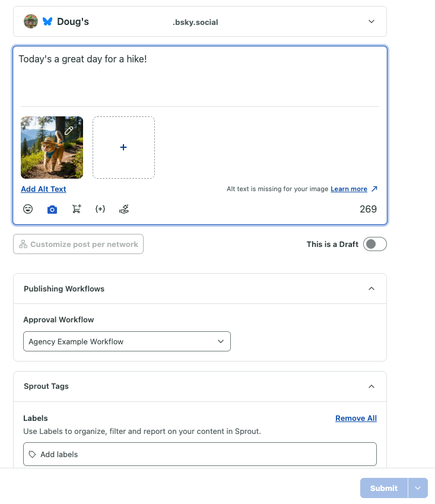Open the emoji picker
The width and height of the screenshot is (435, 504).
(28, 209)
